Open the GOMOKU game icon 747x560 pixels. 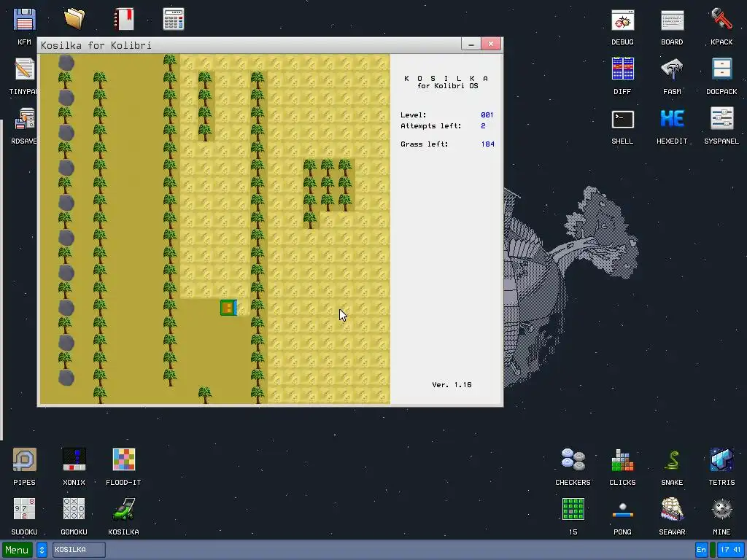74,510
